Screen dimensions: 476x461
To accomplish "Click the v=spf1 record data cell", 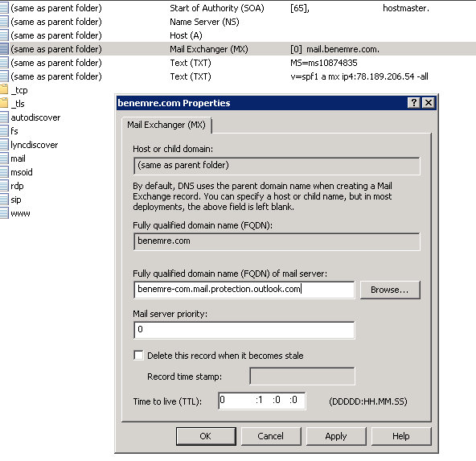I will point(359,76).
